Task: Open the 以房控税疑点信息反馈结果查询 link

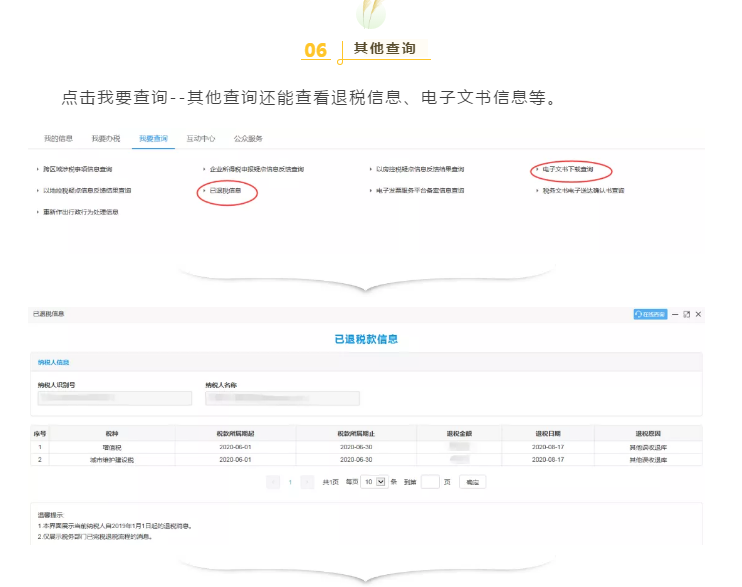Action: point(420,169)
